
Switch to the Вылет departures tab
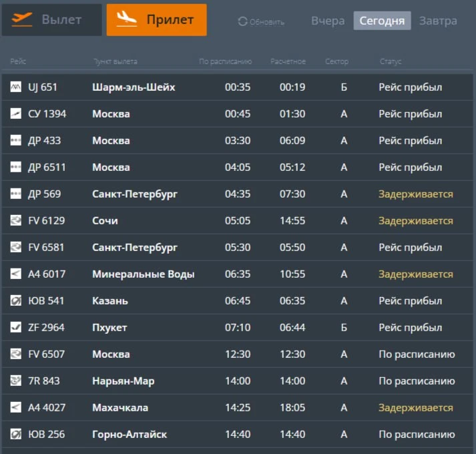click(x=51, y=20)
